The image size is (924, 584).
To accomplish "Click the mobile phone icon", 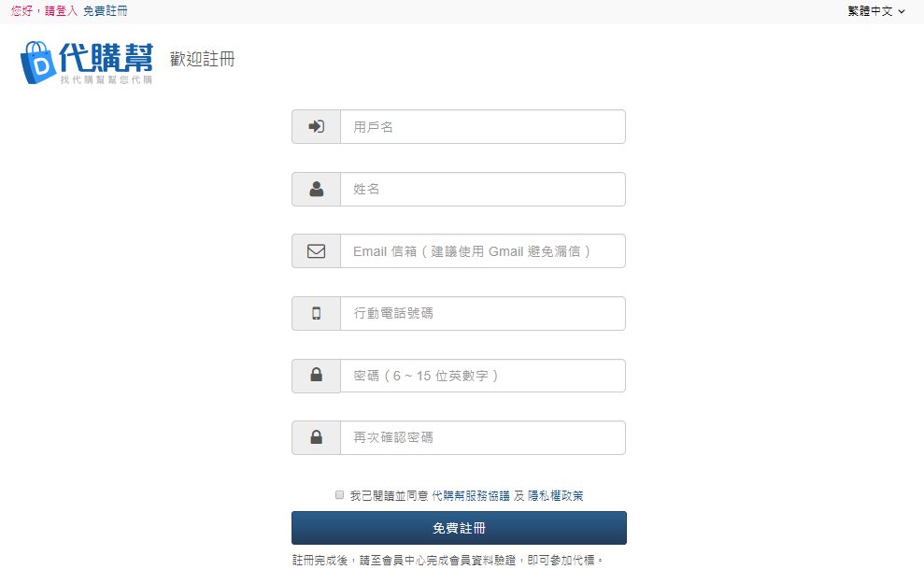I will pyautogui.click(x=316, y=313).
